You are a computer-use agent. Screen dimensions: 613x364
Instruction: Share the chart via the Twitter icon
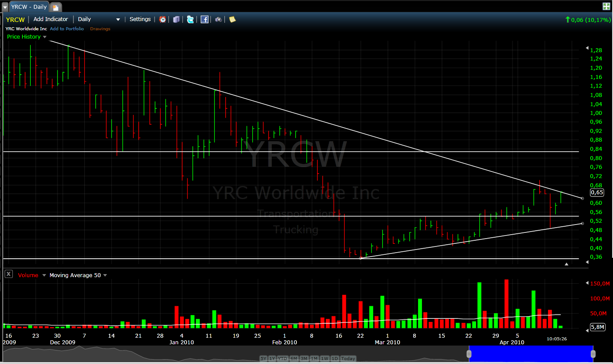tap(190, 19)
